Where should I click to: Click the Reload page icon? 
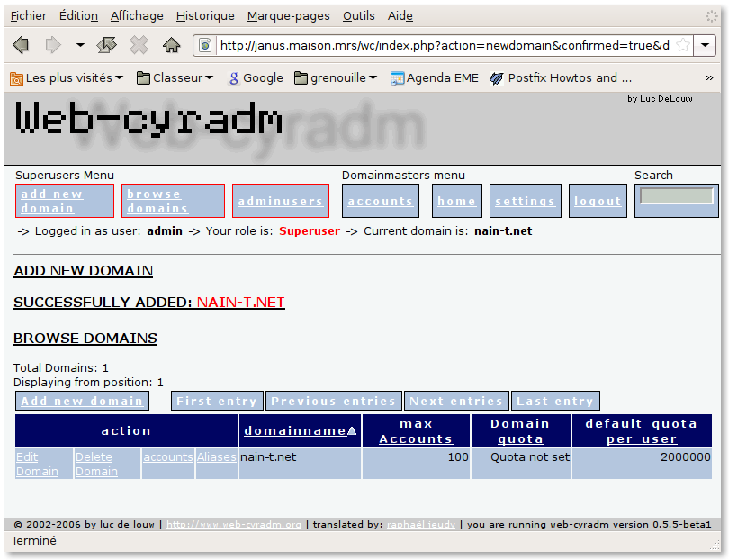[106, 45]
